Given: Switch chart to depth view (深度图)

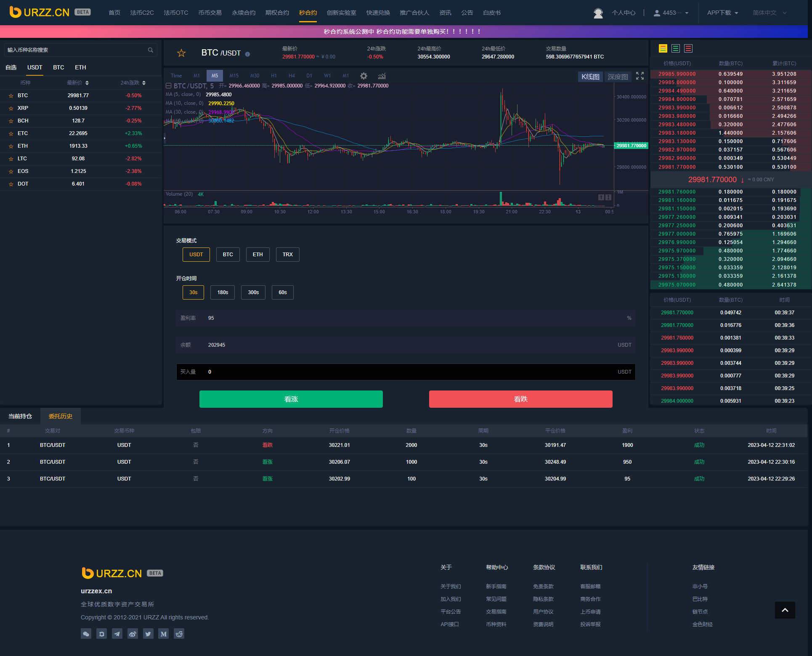Looking at the screenshot, I should point(617,77).
